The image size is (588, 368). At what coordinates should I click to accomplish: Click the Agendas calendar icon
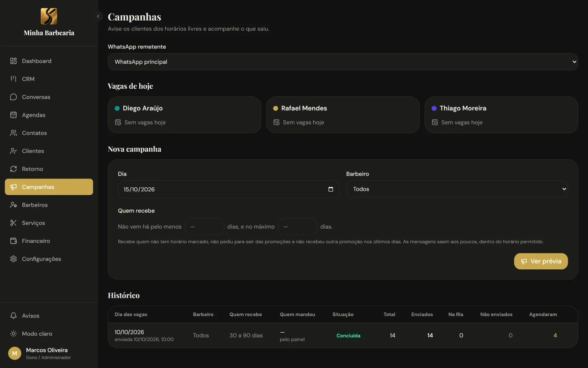tap(14, 115)
